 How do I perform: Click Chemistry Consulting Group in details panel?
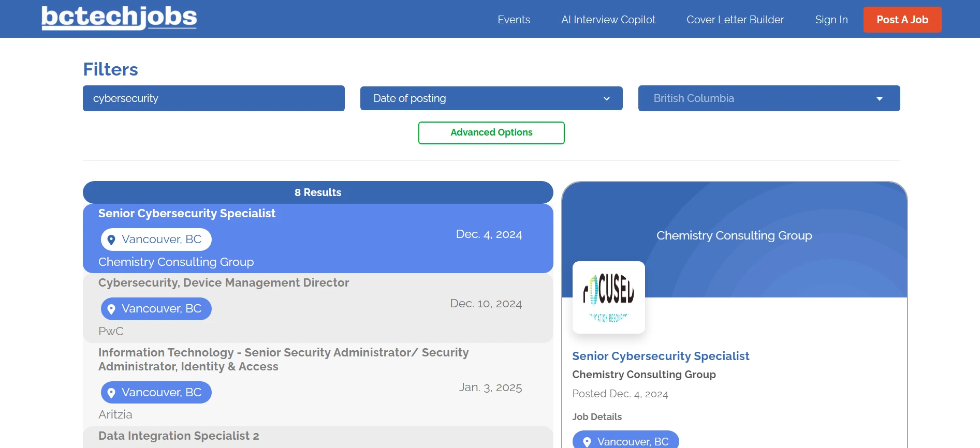click(644, 375)
